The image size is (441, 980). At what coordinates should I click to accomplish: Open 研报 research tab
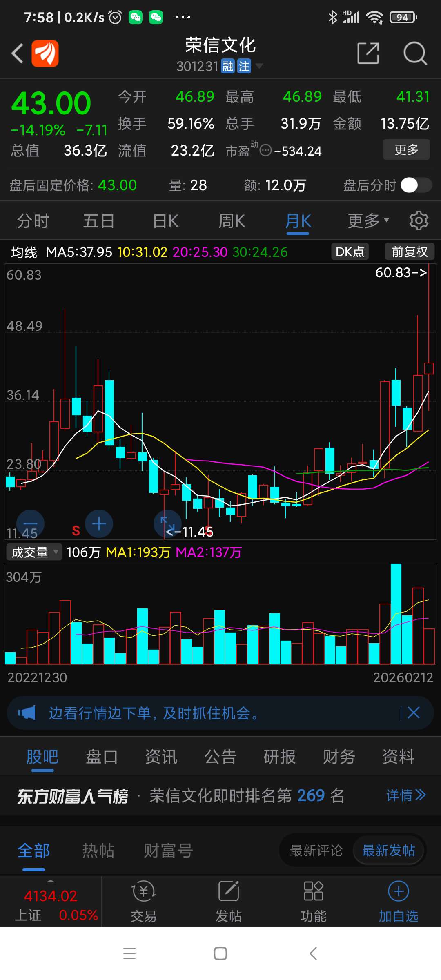pos(280,757)
